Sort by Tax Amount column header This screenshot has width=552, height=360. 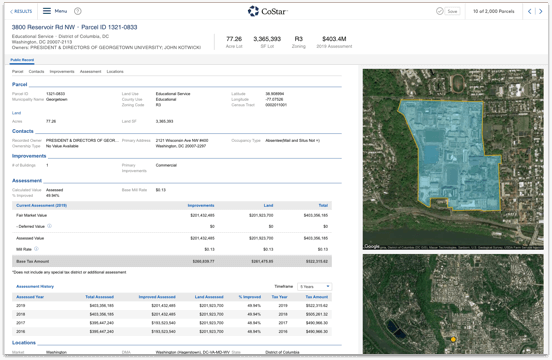316,297
